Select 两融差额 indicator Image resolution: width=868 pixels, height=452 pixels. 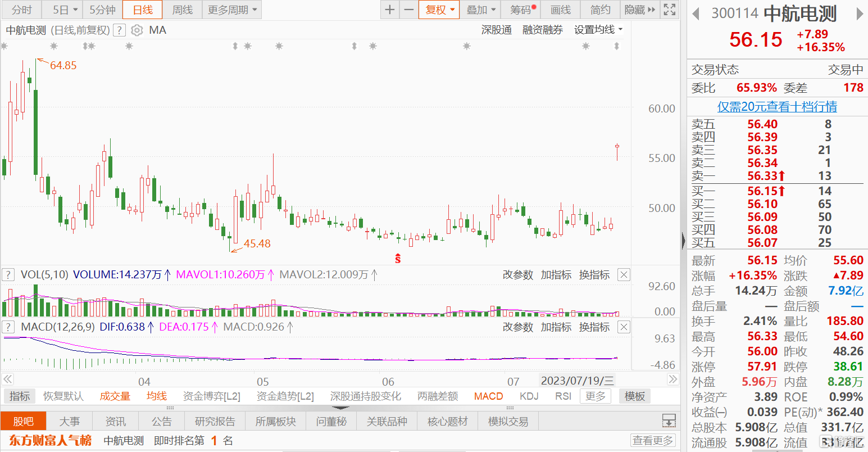(x=438, y=396)
